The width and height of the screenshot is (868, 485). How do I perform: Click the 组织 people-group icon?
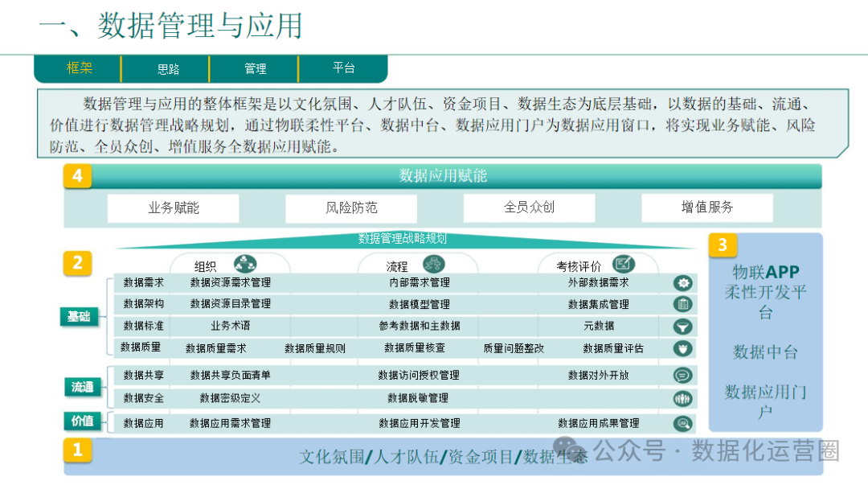[x=244, y=264]
